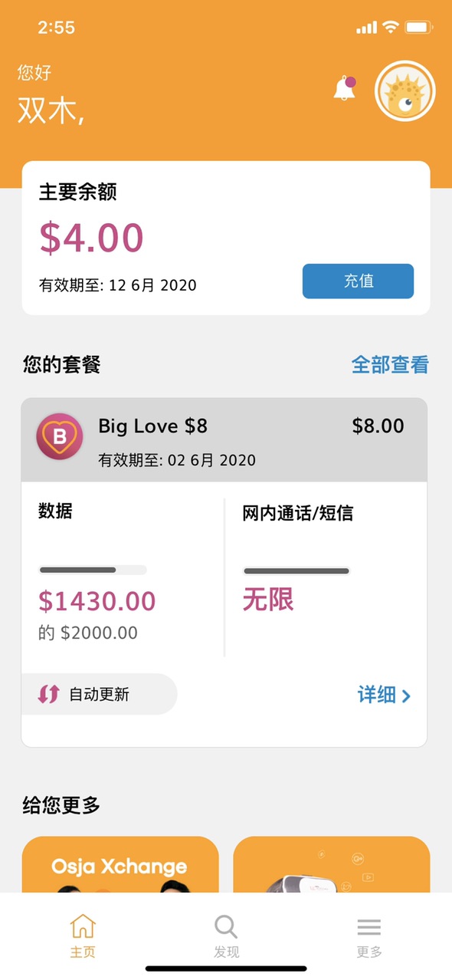452x980 pixels.
Task: Expand plan details with the 详细 chevron
Action: pos(385,695)
